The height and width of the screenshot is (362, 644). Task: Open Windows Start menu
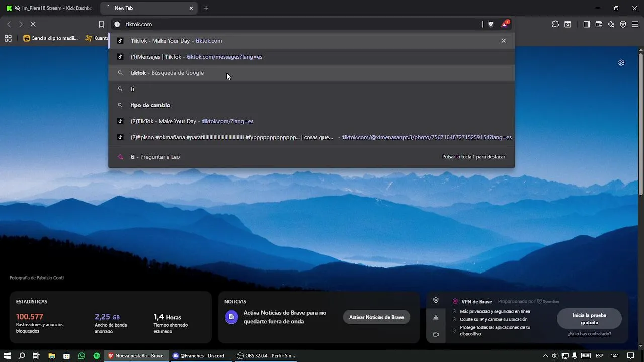(7, 356)
